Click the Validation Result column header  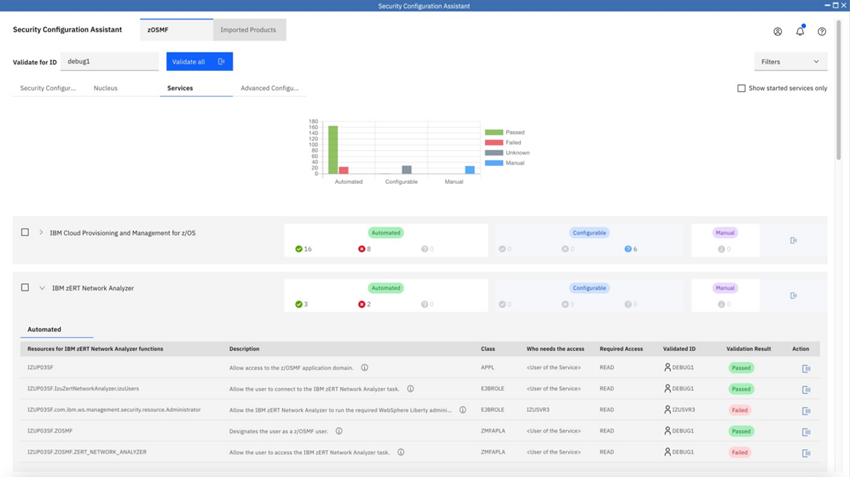click(748, 349)
